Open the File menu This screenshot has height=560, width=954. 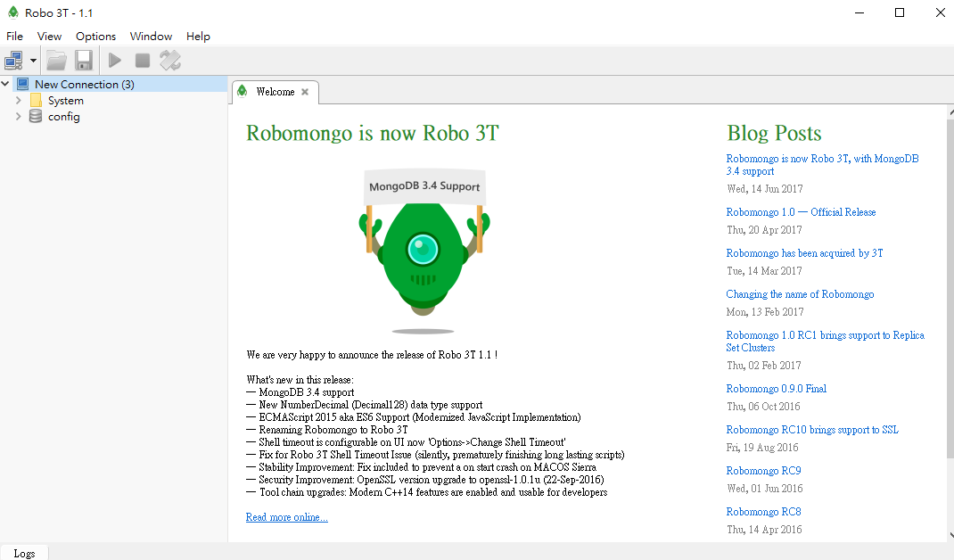(x=14, y=36)
